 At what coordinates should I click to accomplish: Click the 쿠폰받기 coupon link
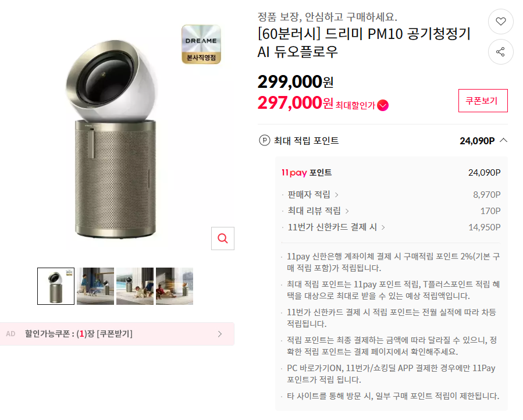click(x=115, y=334)
